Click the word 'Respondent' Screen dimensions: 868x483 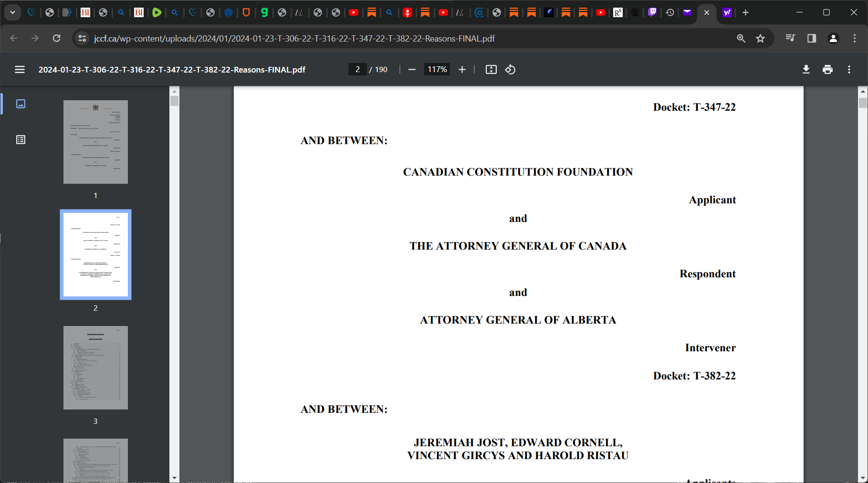tap(708, 273)
